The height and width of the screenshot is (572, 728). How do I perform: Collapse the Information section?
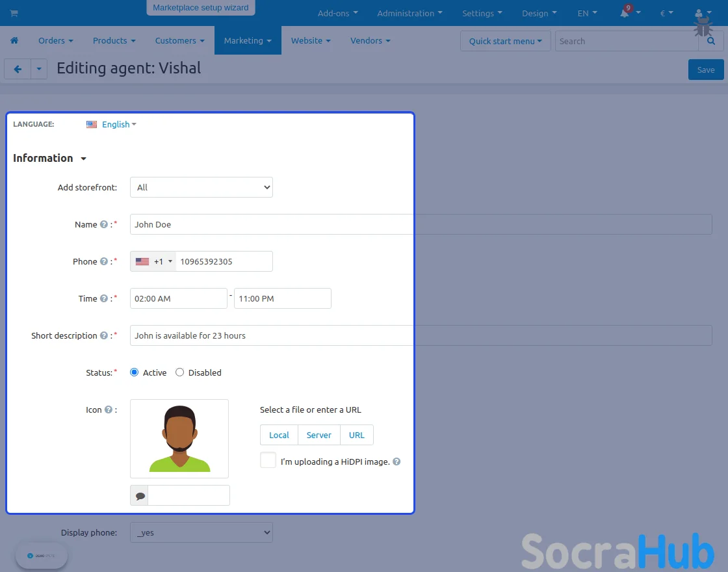tap(49, 159)
